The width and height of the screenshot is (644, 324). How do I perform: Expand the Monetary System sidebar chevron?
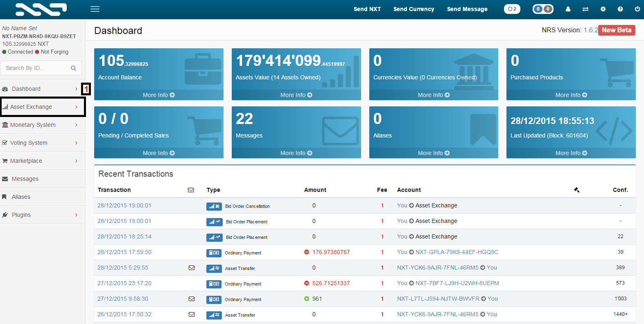tap(76, 125)
